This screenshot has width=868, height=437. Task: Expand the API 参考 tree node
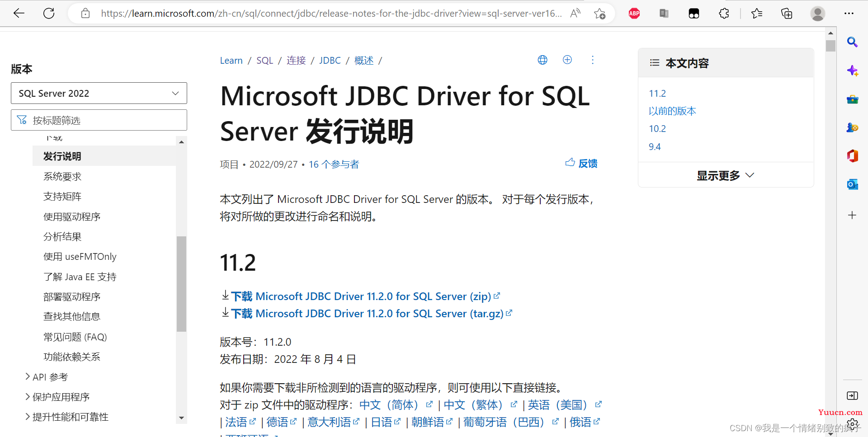point(28,376)
